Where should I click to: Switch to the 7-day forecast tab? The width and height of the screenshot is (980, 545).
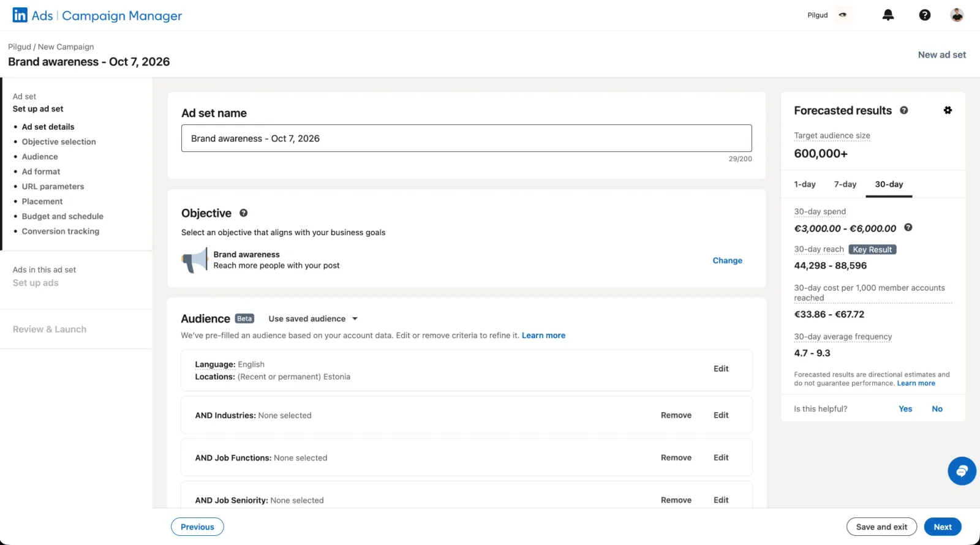[845, 184]
